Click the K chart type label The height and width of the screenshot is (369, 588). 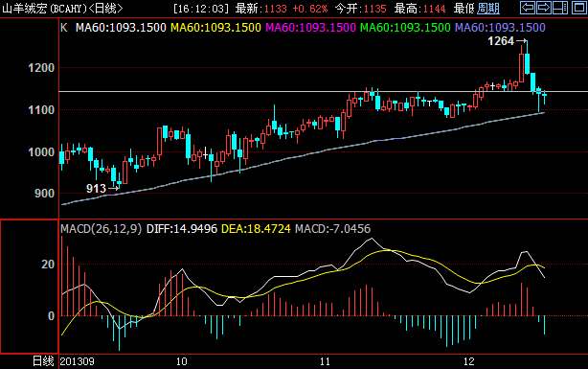pos(64,28)
